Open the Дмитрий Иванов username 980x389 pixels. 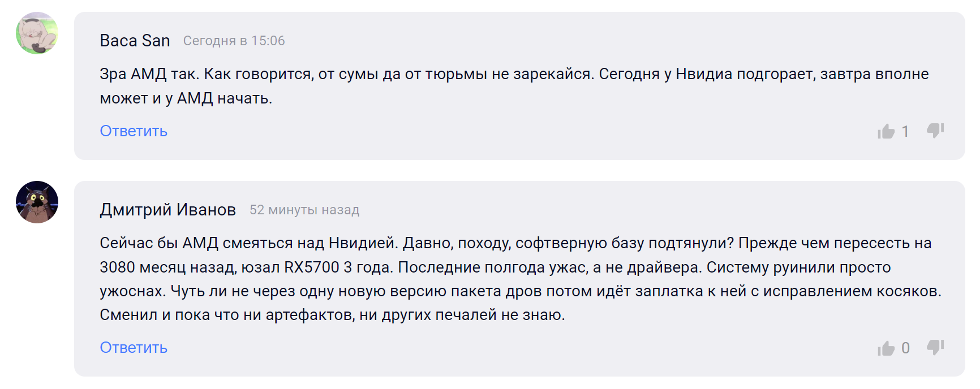pyautogui.click(x=167, y=210)
